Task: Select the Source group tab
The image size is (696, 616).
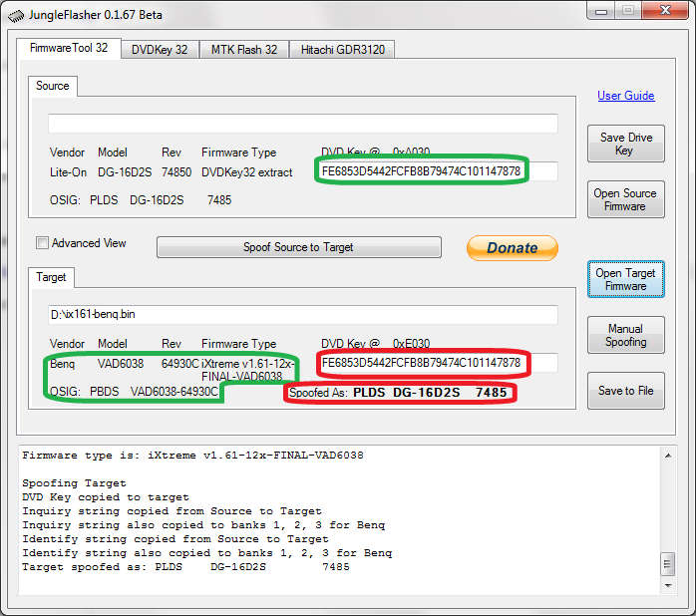Action: point(53,86)
